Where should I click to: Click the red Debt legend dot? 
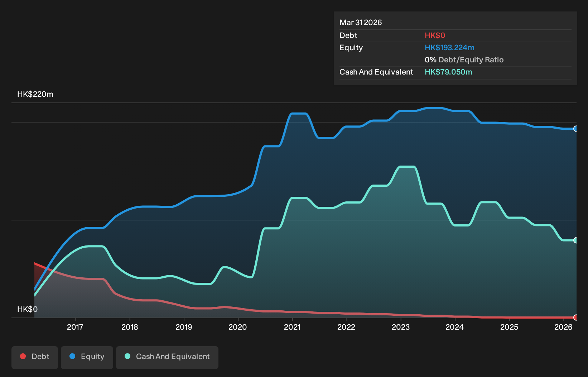click(23, 356)
